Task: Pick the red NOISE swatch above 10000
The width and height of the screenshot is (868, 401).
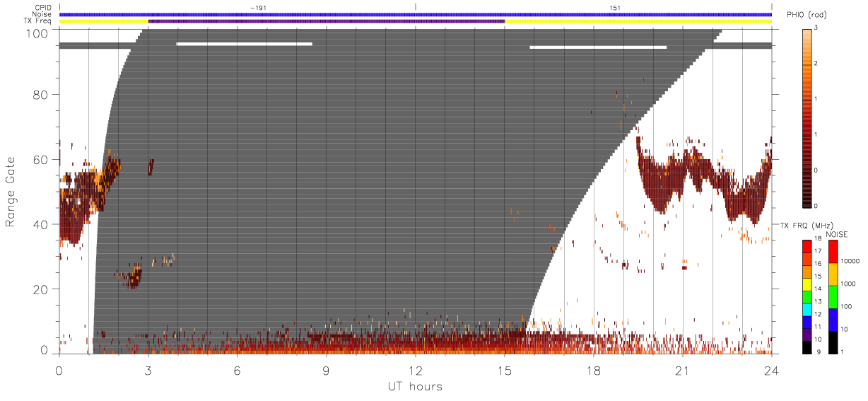Action: [833, 251]
